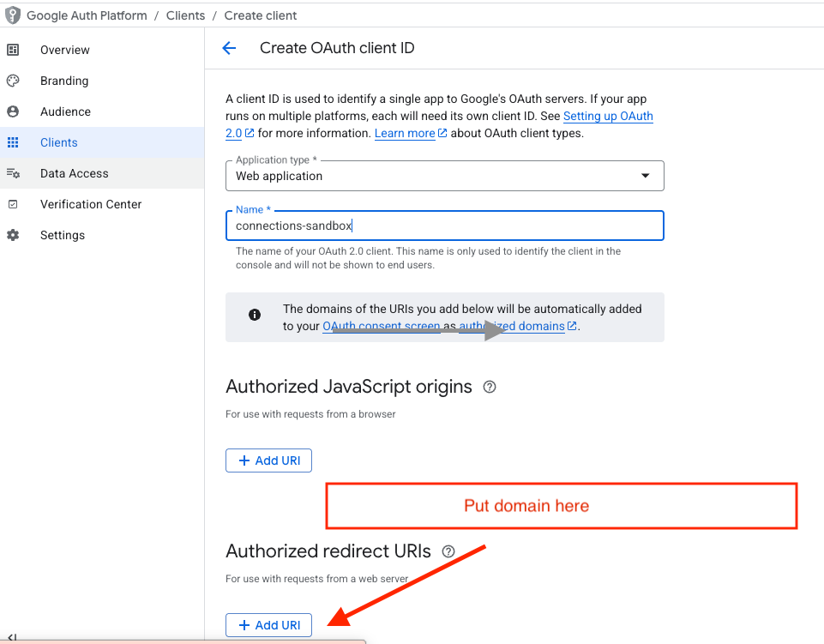Click the Data Access list-gear icon

13,173
